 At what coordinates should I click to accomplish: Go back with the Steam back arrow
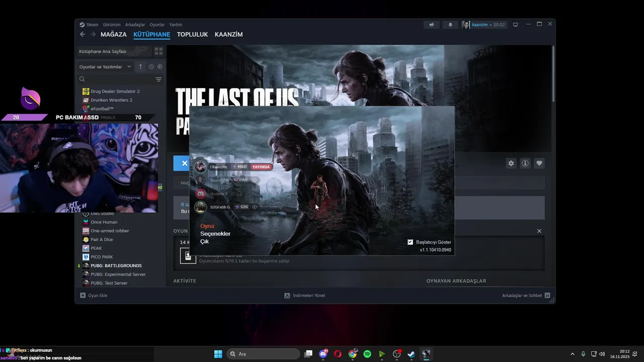point(83,34)
